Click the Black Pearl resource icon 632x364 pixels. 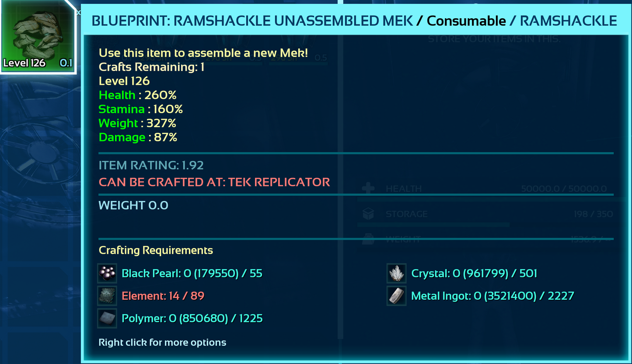point(107,274)
